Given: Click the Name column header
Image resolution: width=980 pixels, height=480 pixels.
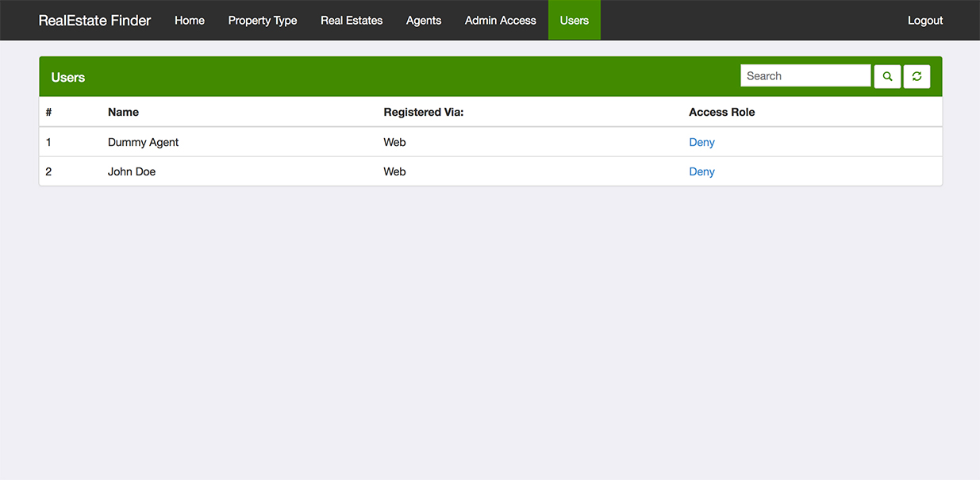Looking at the screenshot, I should click(123, 112).
